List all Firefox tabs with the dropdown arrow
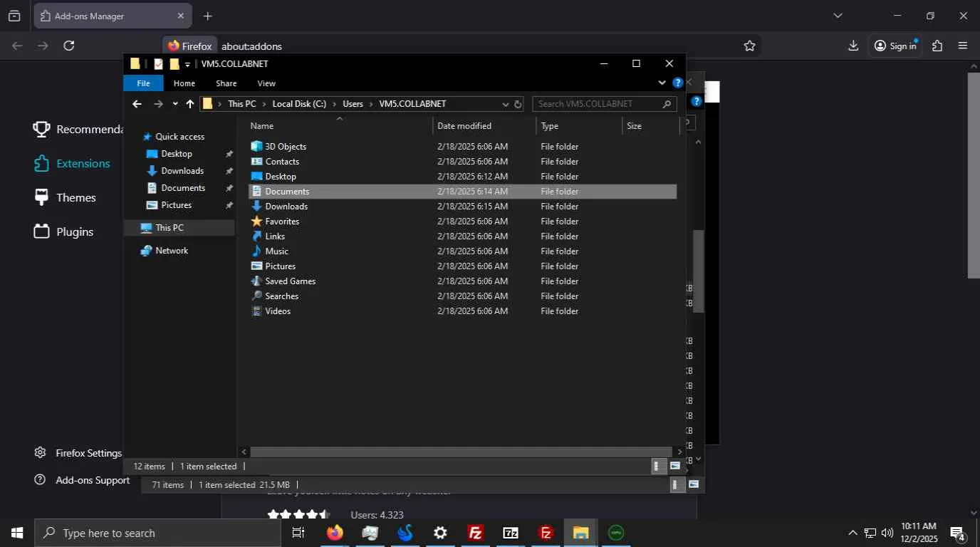980x547 pixels. pyautogui.click(x=838, y=16)
